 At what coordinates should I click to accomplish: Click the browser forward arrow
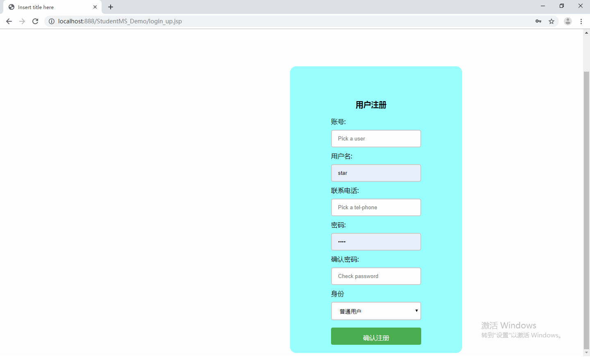point(22,21)
